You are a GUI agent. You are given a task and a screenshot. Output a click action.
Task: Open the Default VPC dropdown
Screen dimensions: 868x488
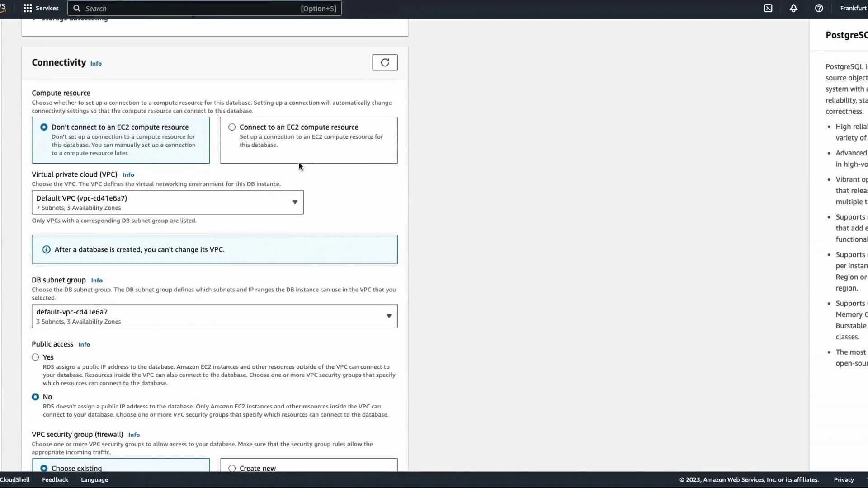(x=294, y=202)
